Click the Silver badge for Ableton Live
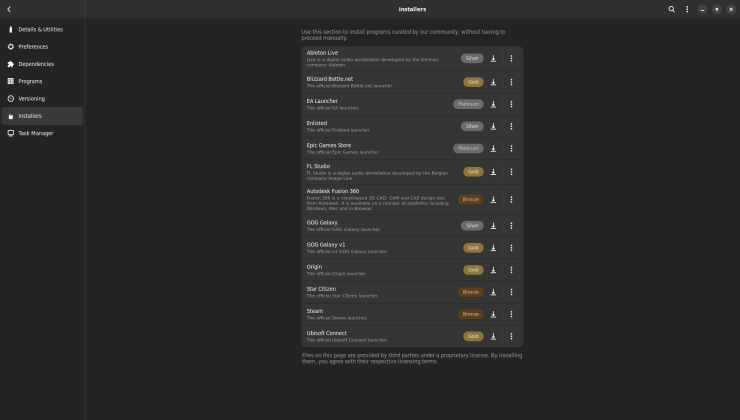Screen dimensions: 740x420 (472, 59)
